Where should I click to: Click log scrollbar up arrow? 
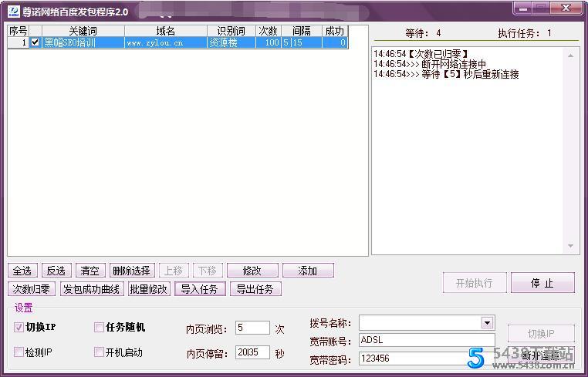coord(571,56)
